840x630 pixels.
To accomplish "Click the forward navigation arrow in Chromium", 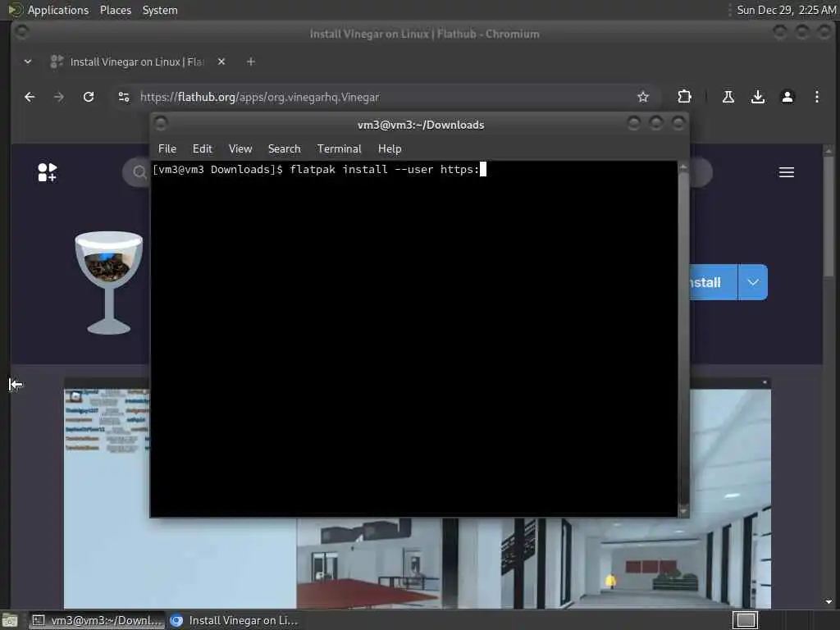I will click(x=59, y=97).
